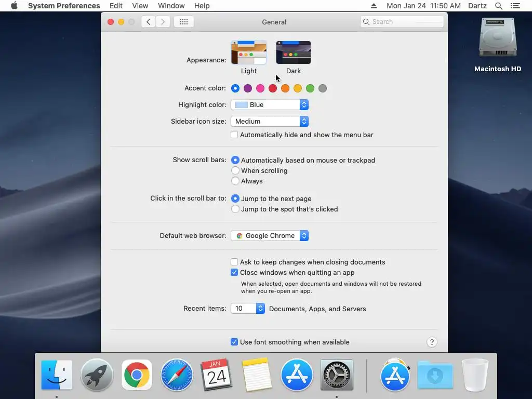Choose the green accent color
This screenshot has height=399, width=532.
(310, 88)
